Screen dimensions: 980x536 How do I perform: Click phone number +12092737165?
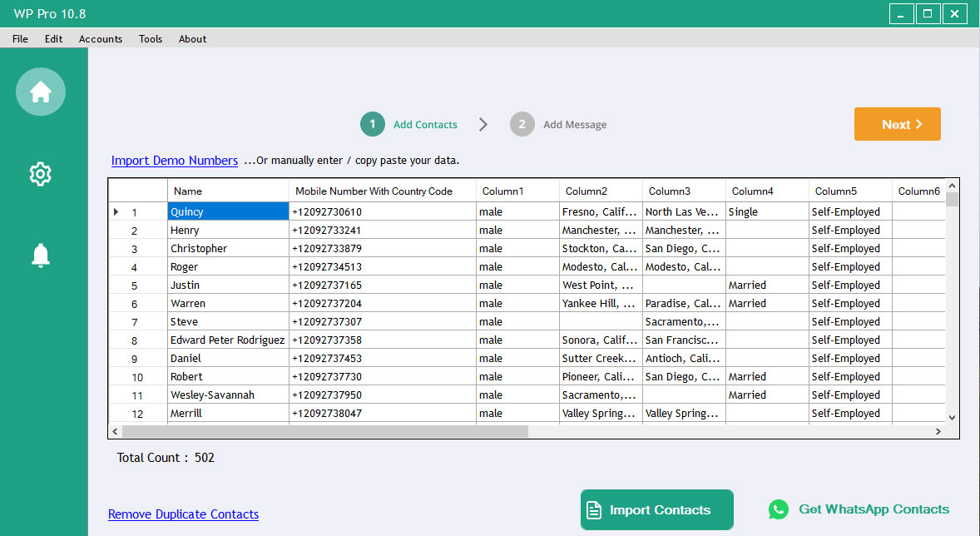click(x=383, y=285)
